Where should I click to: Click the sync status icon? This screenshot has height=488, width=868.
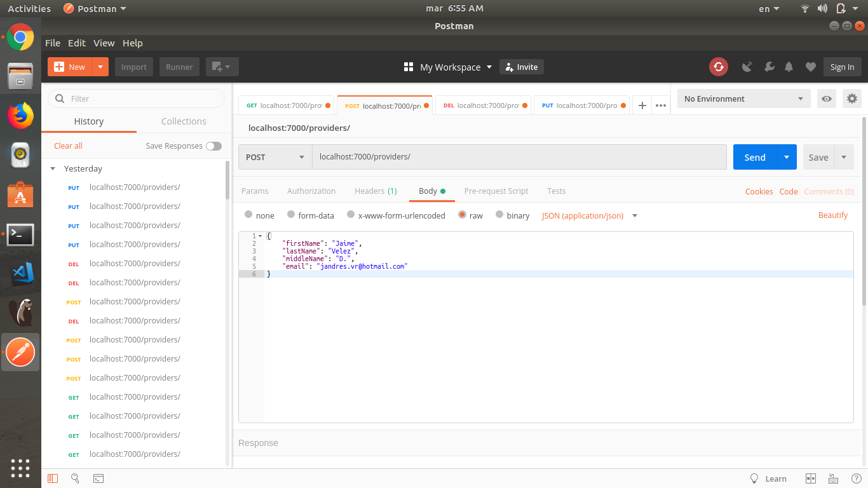[x=719, y=67]
